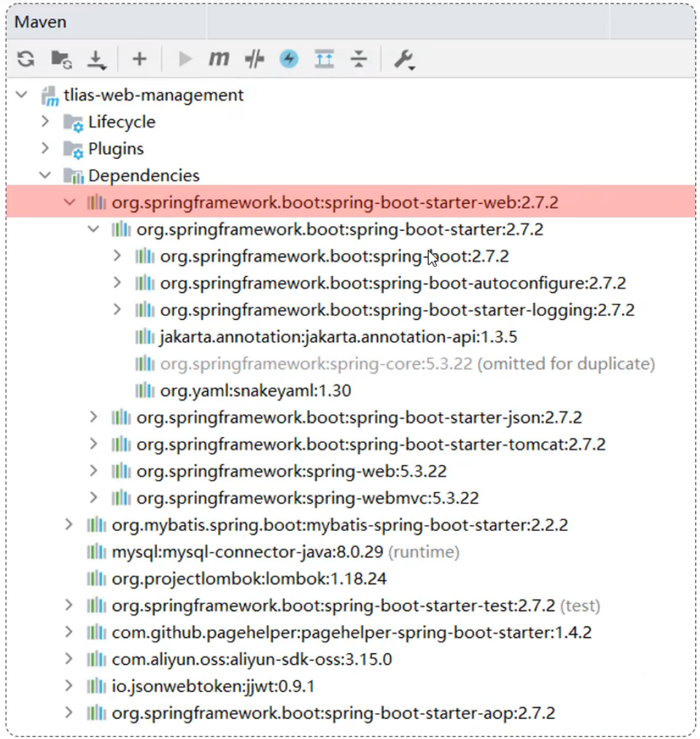Image resolution: width=700 pixels, height=739 pixels.
Task: Click library icon of pagehelper-spring-boot-starter
Action: pos(96,632)
